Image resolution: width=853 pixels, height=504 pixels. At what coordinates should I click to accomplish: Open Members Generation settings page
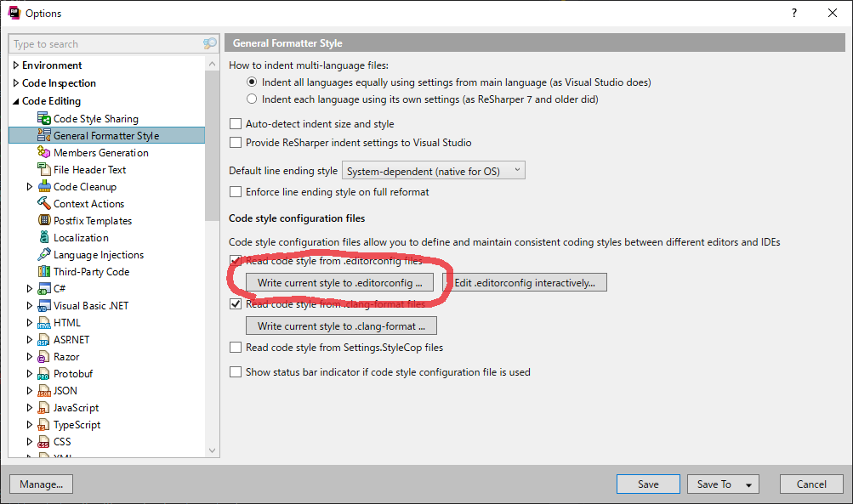click(100, 153)
